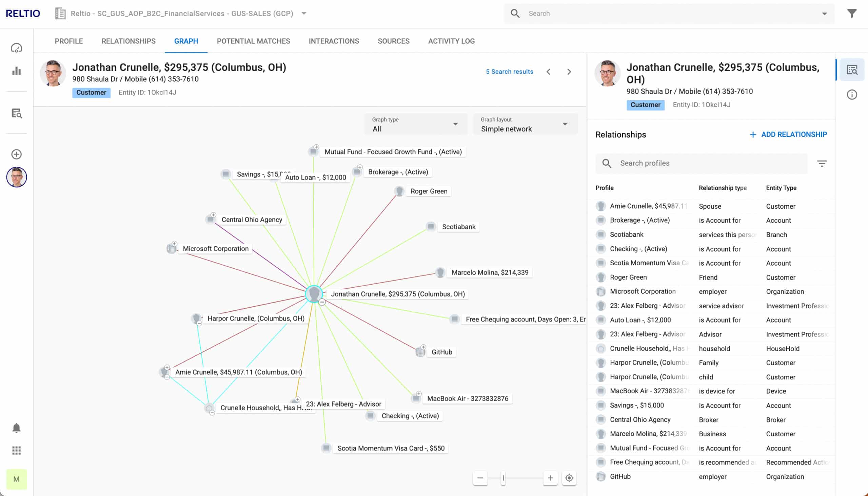Click the info icon in right rail

point(852,95)
